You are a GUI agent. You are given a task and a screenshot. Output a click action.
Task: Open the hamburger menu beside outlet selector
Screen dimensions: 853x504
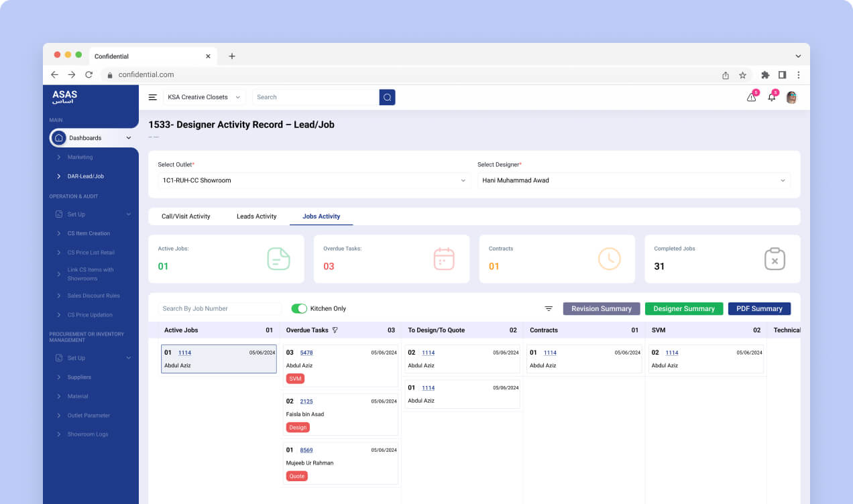coord(153,97)
